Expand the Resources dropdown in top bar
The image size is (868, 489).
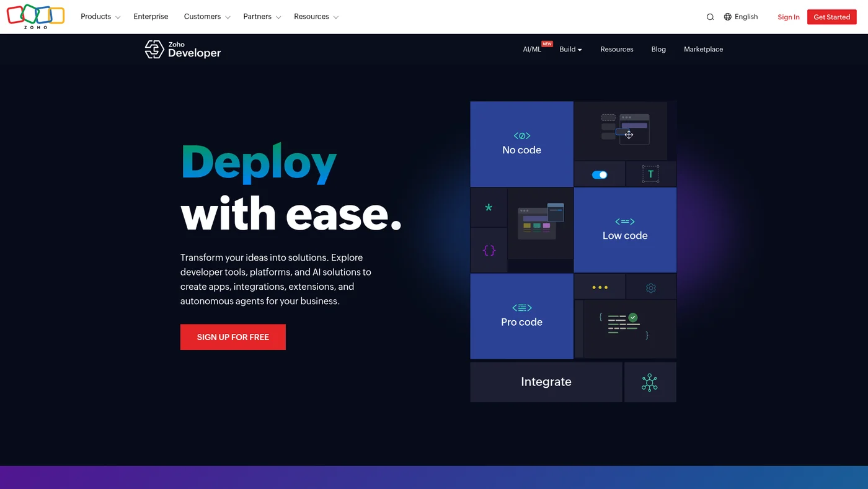click(316, 17)
